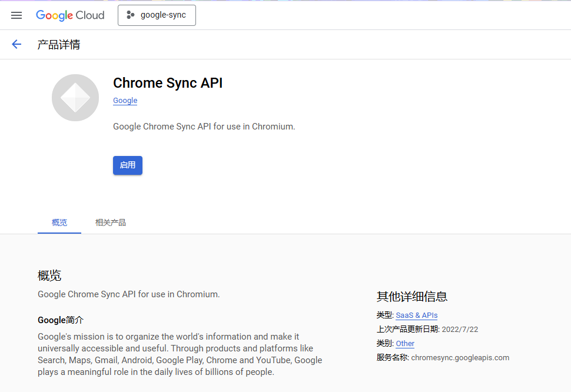Viewport: 571px width, 392px height.
Task: Open the google-sync project selector
Action: pos(157,15)
